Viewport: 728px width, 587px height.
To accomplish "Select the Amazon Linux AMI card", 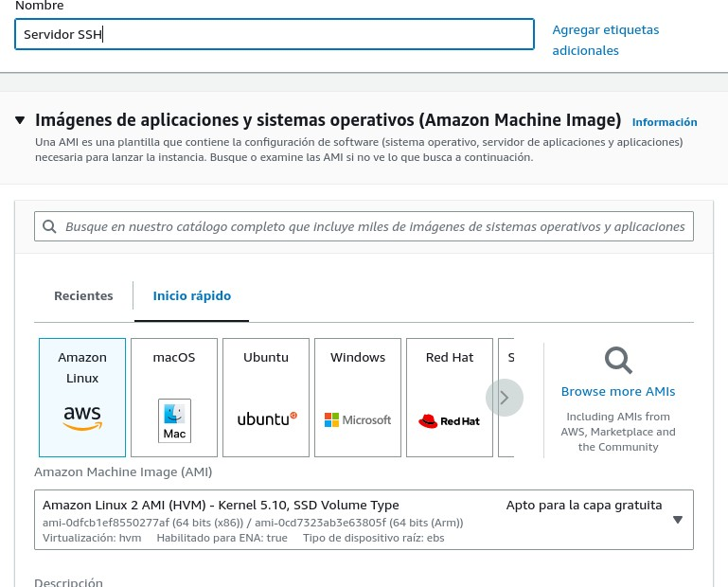I will (82, 398).
